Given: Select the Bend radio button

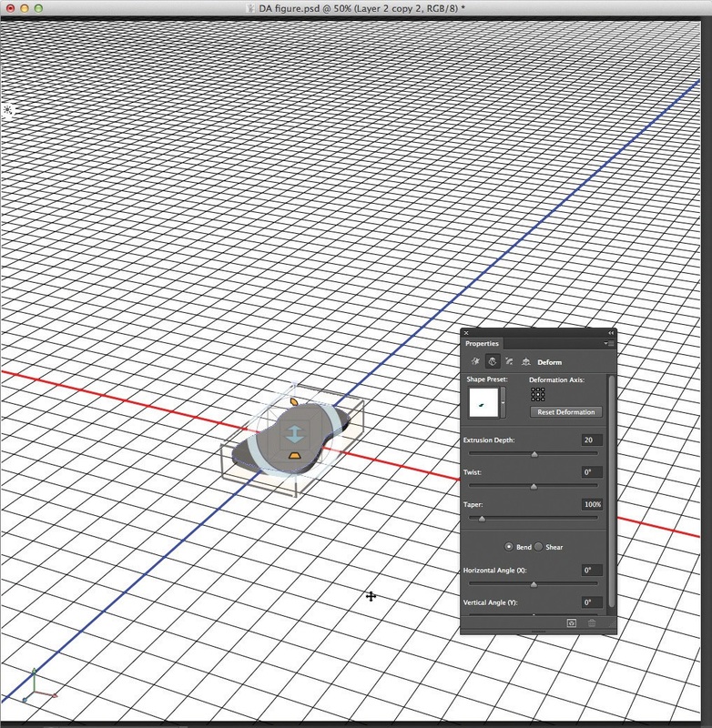Looking at the screenshot, I should [x=509, y=547].
